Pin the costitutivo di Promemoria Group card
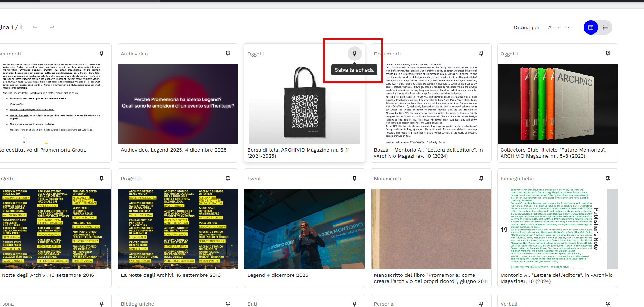The height and width of the screenshot is (307, 644). click(x=101, y=54)
